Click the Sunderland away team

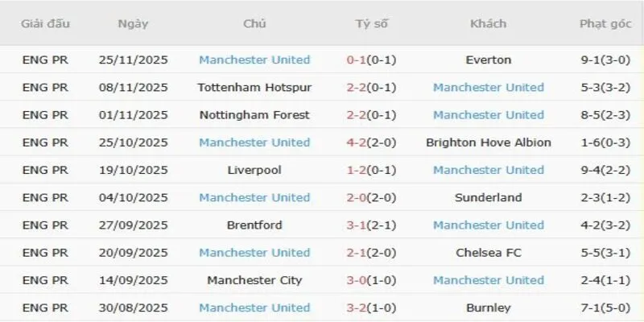489,197
